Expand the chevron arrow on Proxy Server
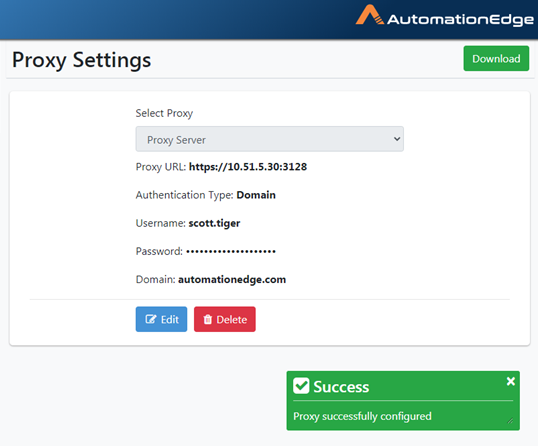 [397, 139]
